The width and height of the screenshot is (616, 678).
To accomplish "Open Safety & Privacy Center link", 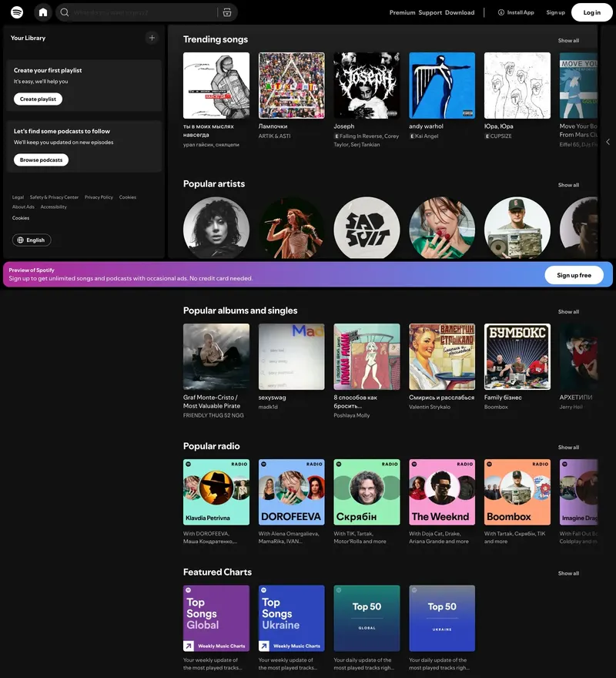I will pyautogui.click(x=54, y=197).
